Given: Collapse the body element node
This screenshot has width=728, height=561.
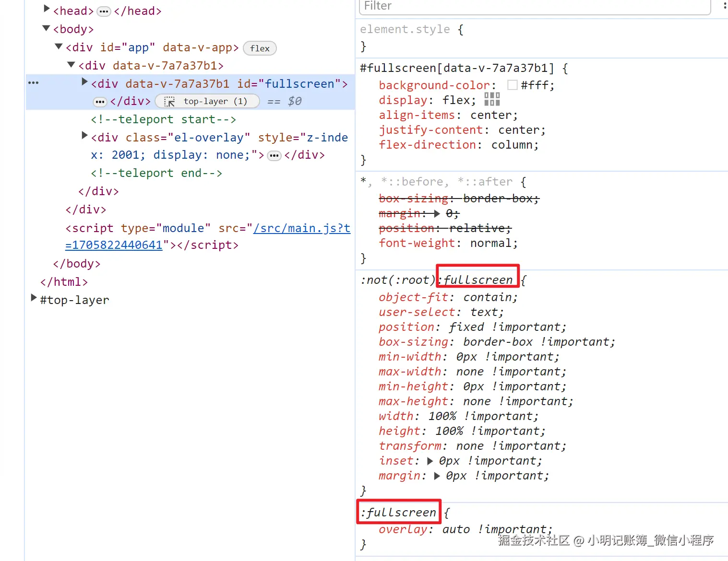Looking at the screenshot, I should pos(47,28).
